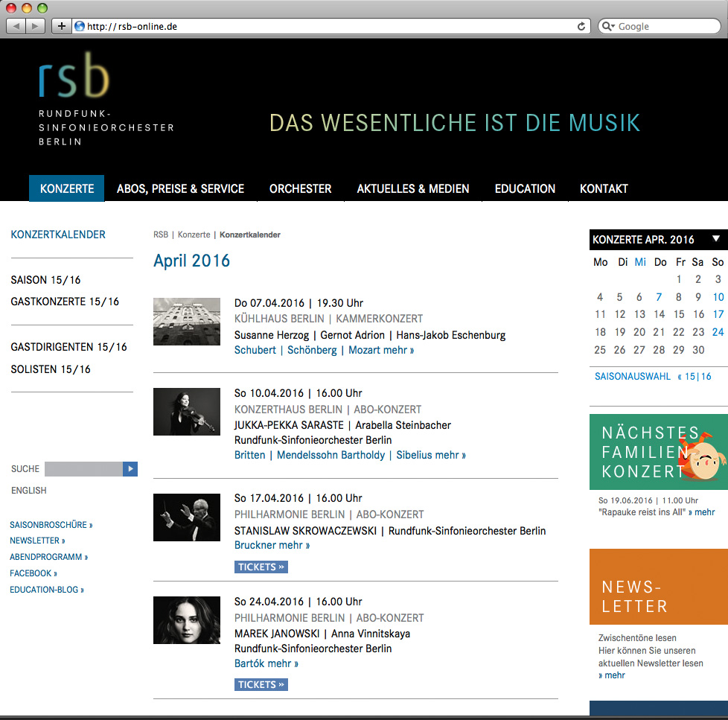This screenshot has height=720, width=728.
Task: Reload the page with the refresh icon
Action: [x=581, y=26]
